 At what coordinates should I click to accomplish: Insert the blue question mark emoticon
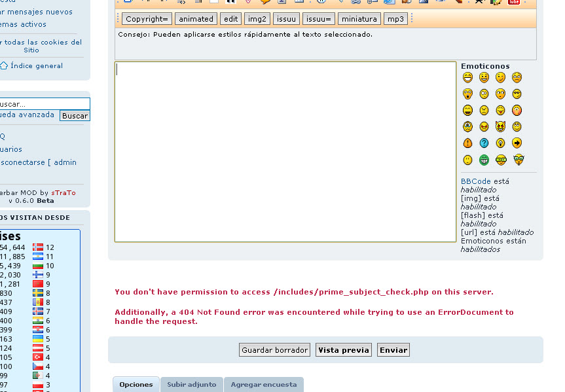point(484,143)
